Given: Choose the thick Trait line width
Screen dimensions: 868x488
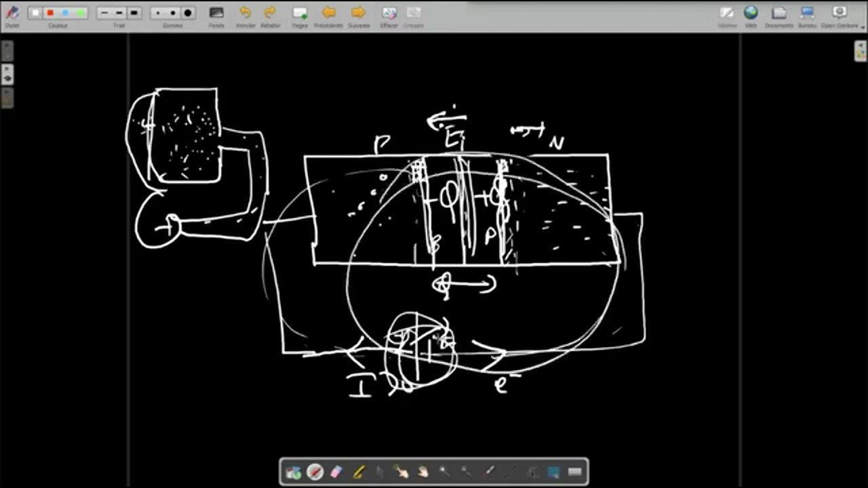Looking at the screenshot, I should [x=134, y=13].
